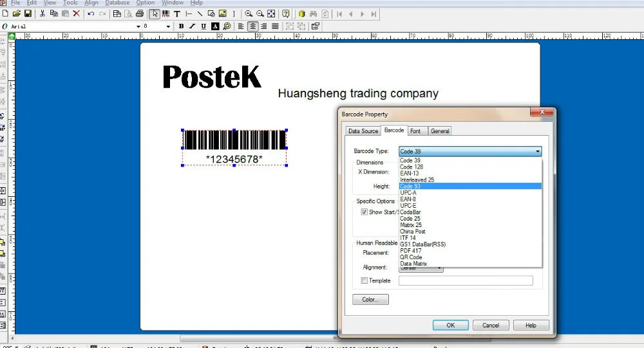Open the Arial font name dropdown

138,26
